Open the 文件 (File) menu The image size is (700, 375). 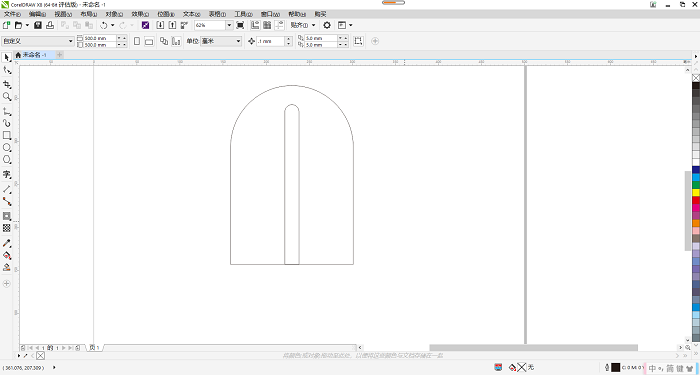pos(12,14)
